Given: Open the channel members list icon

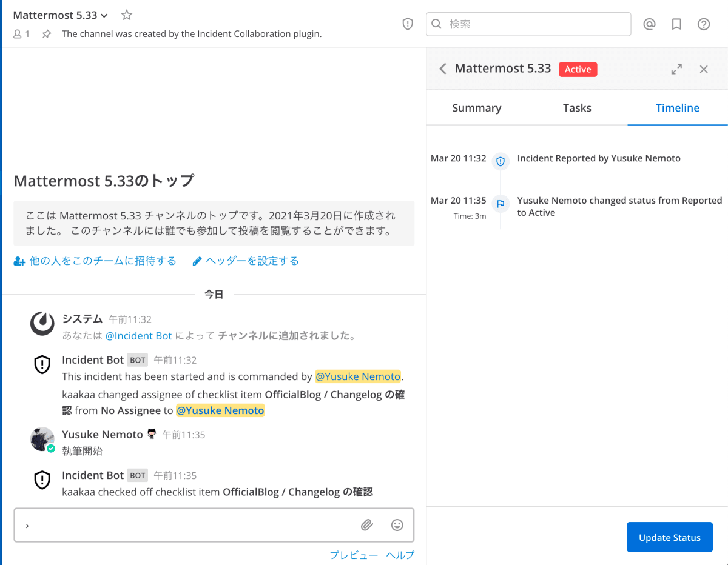Looking at the screenshot, I should click(21, 35).
